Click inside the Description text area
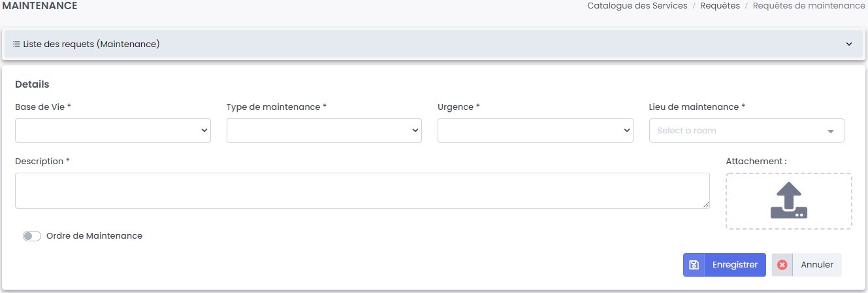Viewport: 868px width, 293px height. click(x=362, y=191)
